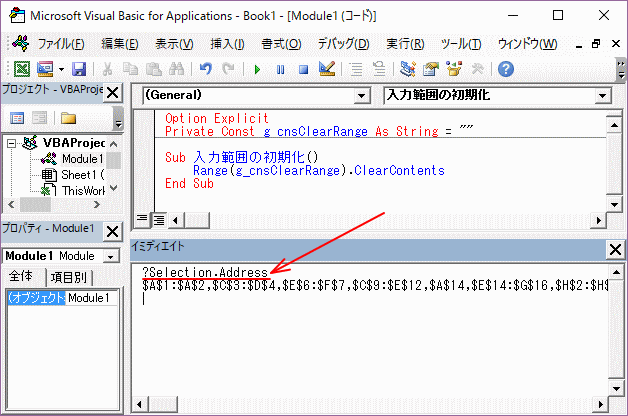
Task: Click End Sub code line
Action: [189, 183]
